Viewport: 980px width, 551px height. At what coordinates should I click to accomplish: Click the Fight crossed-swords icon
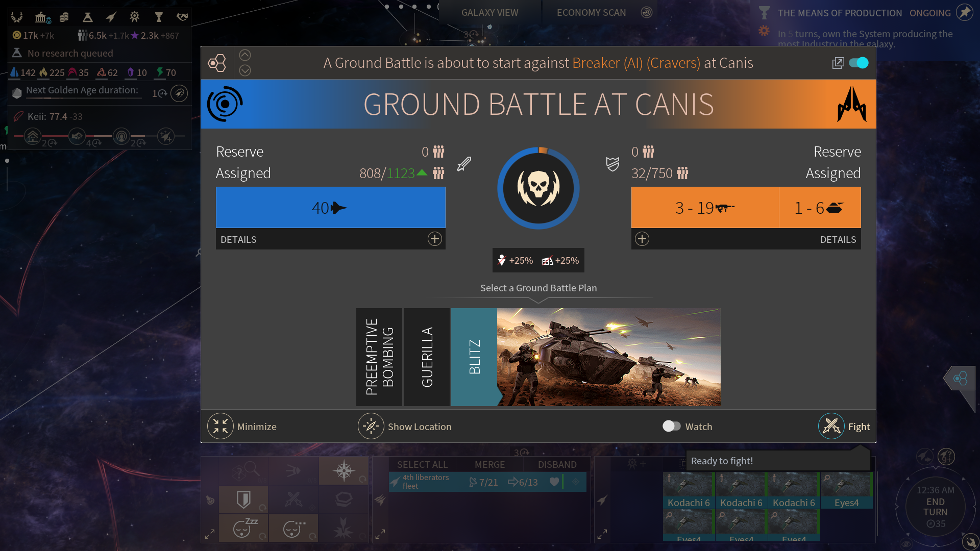(831, 426)
